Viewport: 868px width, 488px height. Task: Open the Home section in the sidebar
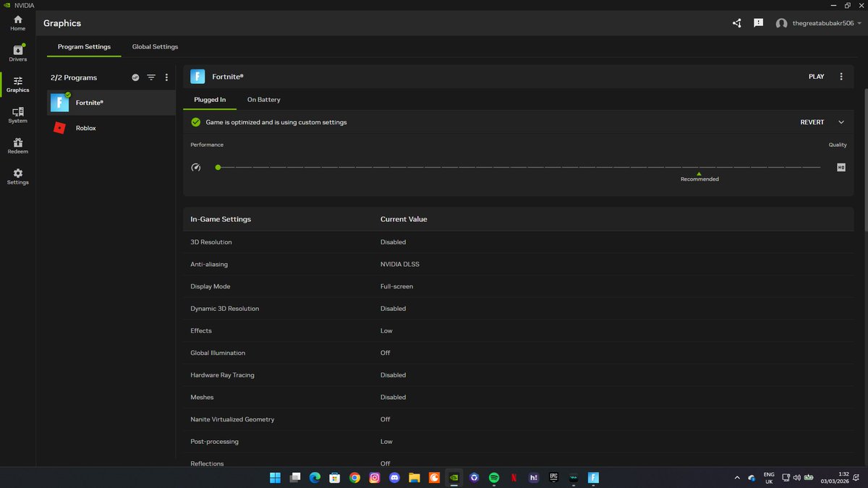[x=17, y=22]
